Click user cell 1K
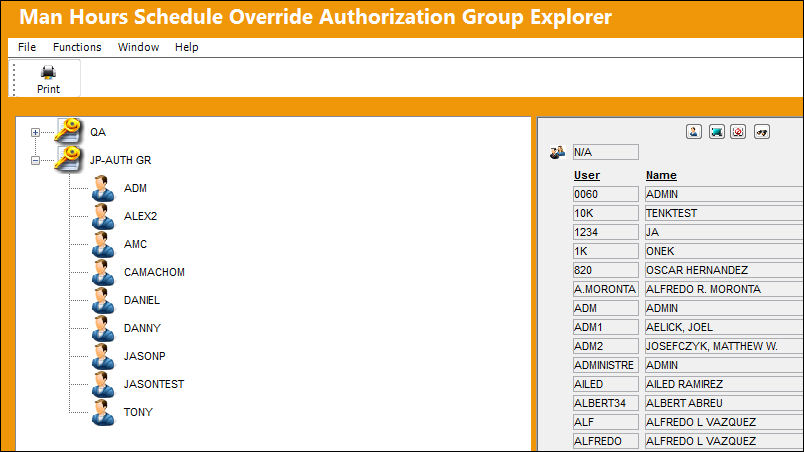This screenshot has width=804, height=452. [606, 251]
